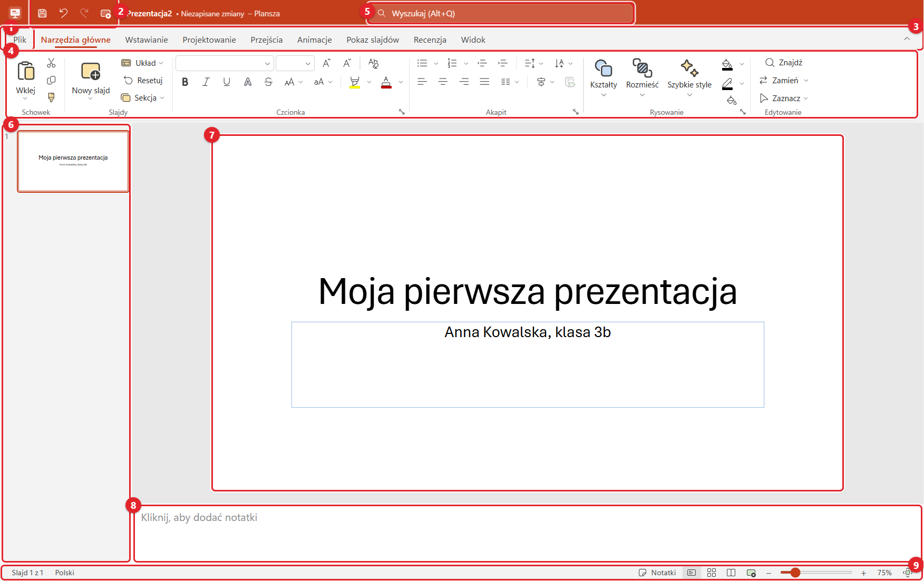This screenshot has height=581, width=924.
Task: Expand the Sekcja section dropdown
Action: [143, 98]
